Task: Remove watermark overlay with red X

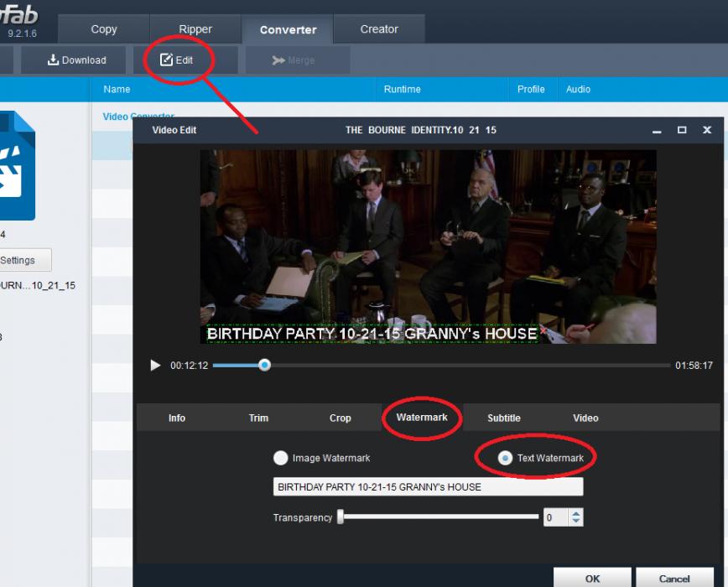Action: click(543, 331)
